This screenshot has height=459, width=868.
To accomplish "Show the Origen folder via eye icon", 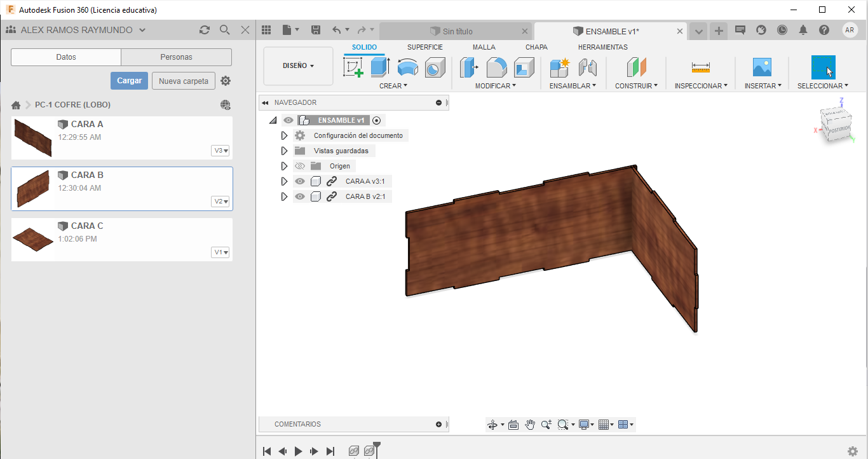I will click(x=300, y=166).
